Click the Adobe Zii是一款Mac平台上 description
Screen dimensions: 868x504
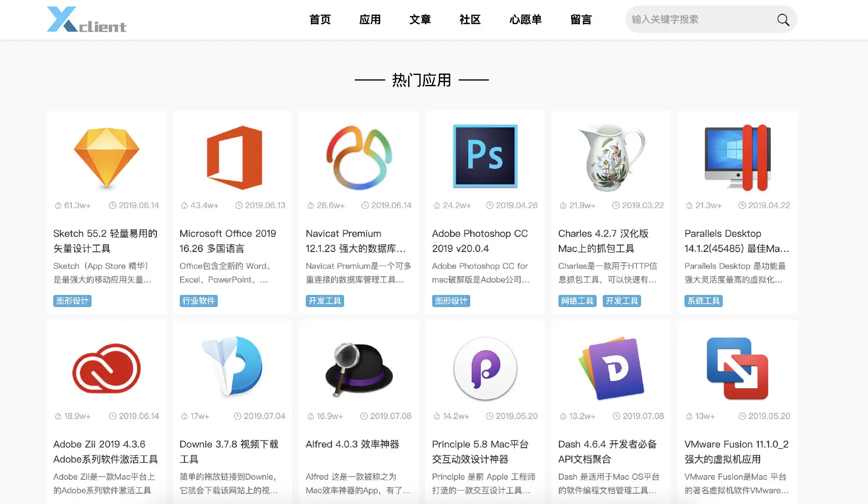pos(104,483)
